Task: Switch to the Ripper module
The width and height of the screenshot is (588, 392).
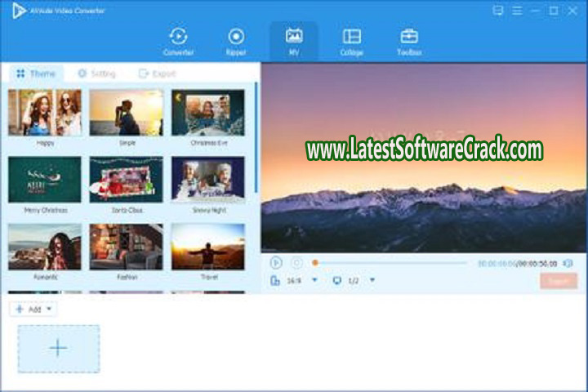Action: (x=236, y=41)
